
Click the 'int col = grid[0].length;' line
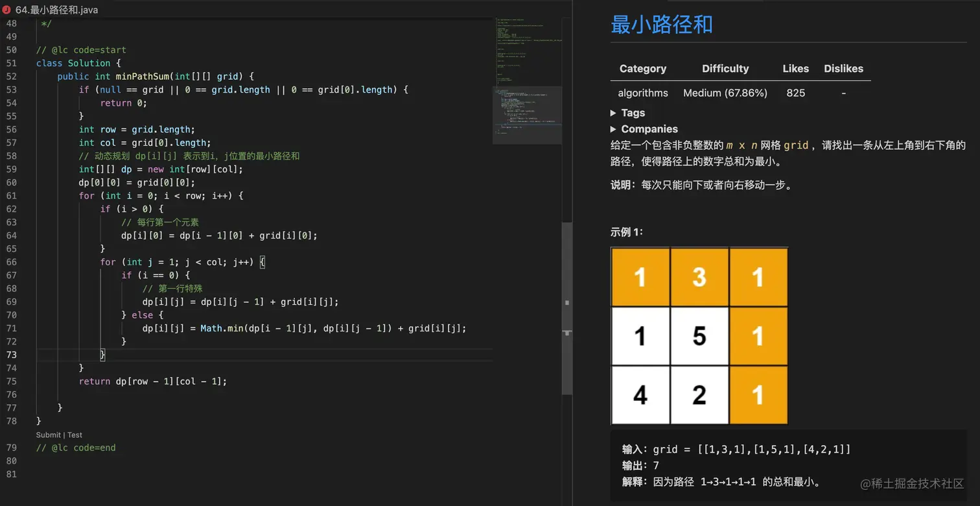click(145, 143)
